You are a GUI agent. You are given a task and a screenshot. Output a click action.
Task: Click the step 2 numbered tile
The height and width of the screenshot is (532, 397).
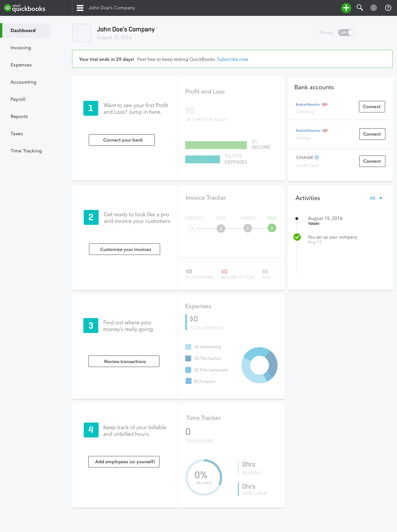click(x=91, y=218)
